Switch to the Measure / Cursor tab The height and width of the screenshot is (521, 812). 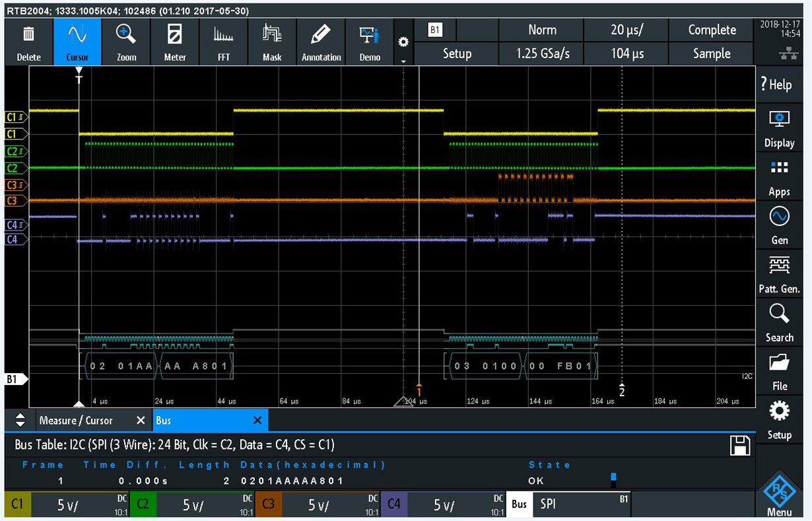tap(76, 421)
